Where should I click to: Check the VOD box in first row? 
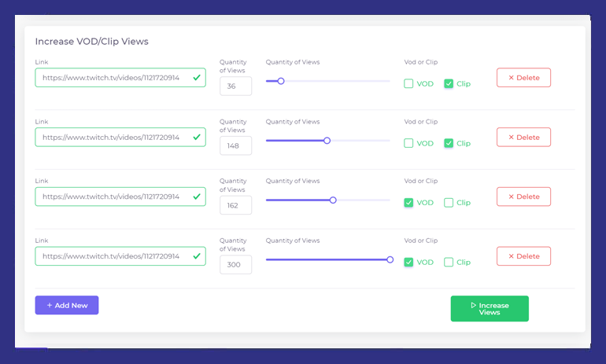(x=408, y=83)
